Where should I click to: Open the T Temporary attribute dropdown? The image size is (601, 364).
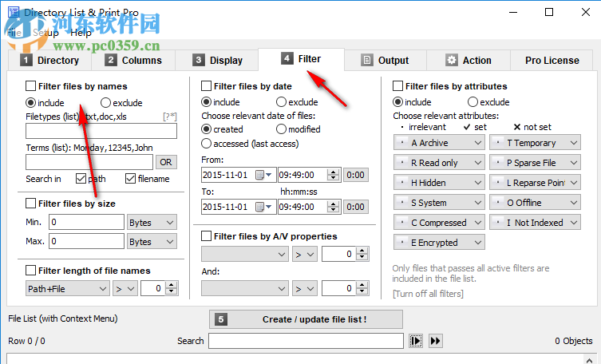[x=535, y=143]
